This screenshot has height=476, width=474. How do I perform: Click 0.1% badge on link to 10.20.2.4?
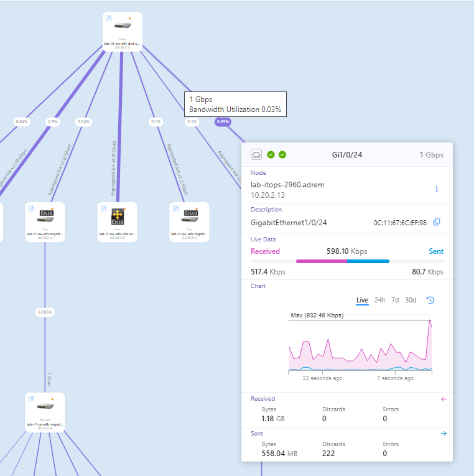[156, 122]
